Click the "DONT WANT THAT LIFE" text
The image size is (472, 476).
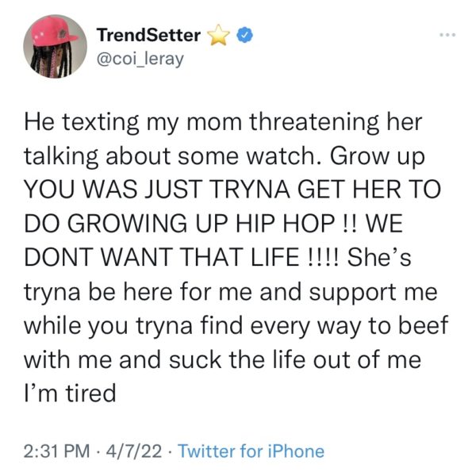tap(162, 257)
